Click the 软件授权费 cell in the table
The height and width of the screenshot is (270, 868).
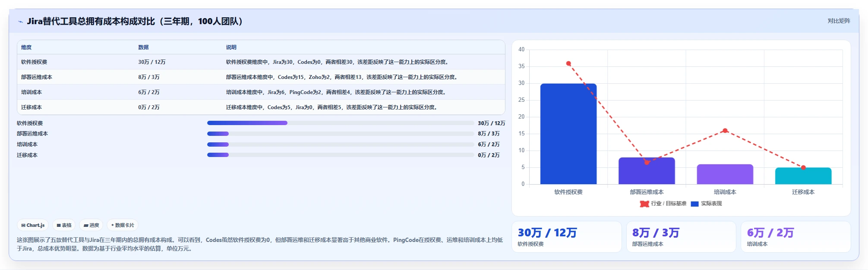34,62
